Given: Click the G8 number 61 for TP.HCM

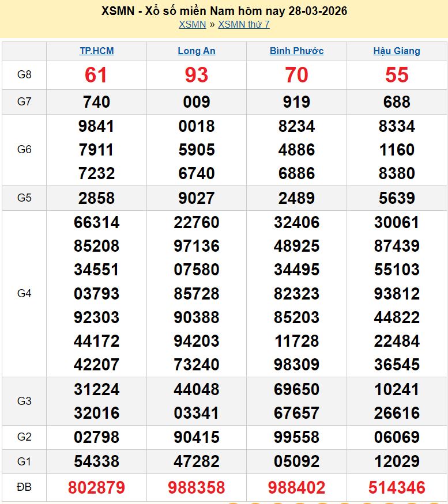Looking at the screenshot, I should coord(96,75).
